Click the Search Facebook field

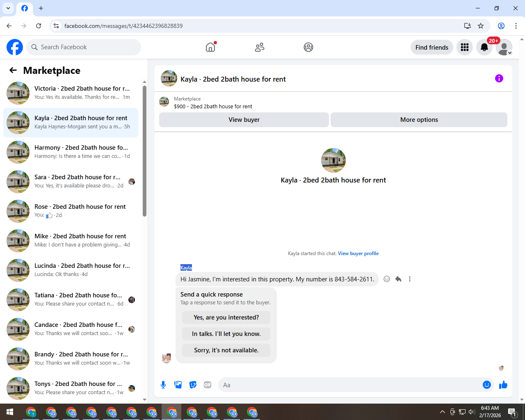click(x=84, y=47)
